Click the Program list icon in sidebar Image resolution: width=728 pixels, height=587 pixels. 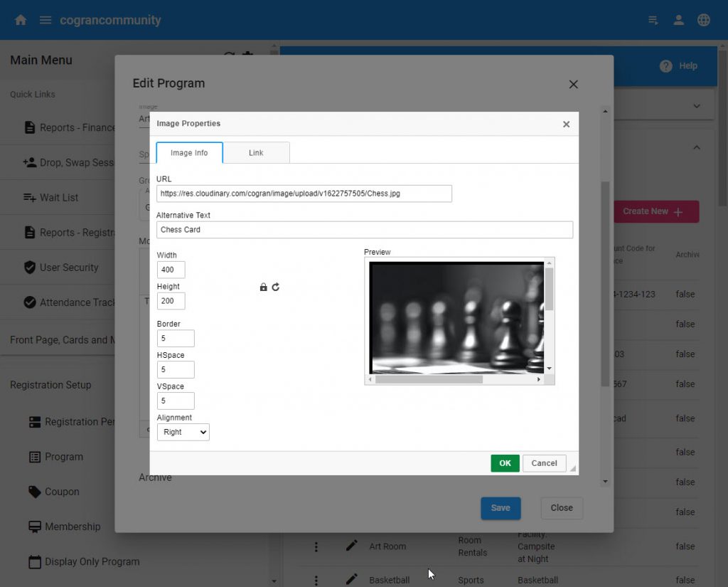tap(35, 457)
